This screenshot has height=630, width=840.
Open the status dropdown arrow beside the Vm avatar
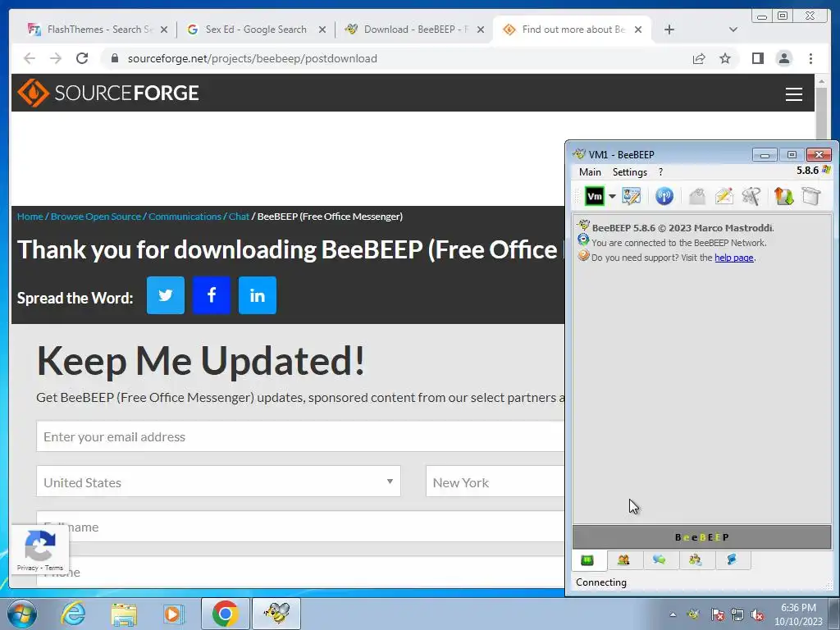pyautogui.click(x=612, y=196)
